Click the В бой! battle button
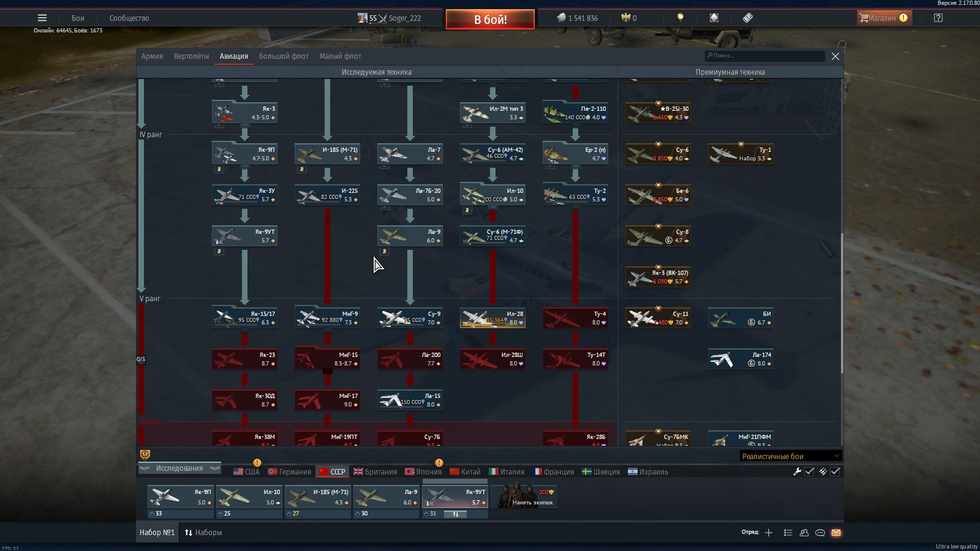This screenshot has width=980, height=551. point(490,20)
